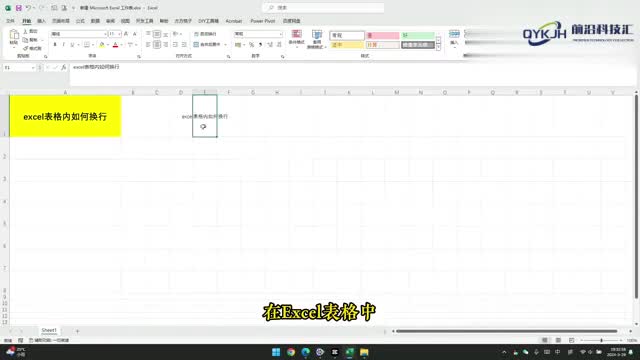Image resolution: width=640 pixels, height=360 pixels.
Task: Apply the Normal (常规) cell style
Action: (347, 36)
